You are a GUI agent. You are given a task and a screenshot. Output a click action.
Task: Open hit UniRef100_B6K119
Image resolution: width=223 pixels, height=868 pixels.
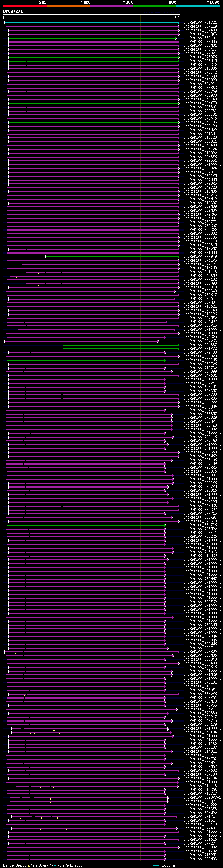(x=200, y=27)
